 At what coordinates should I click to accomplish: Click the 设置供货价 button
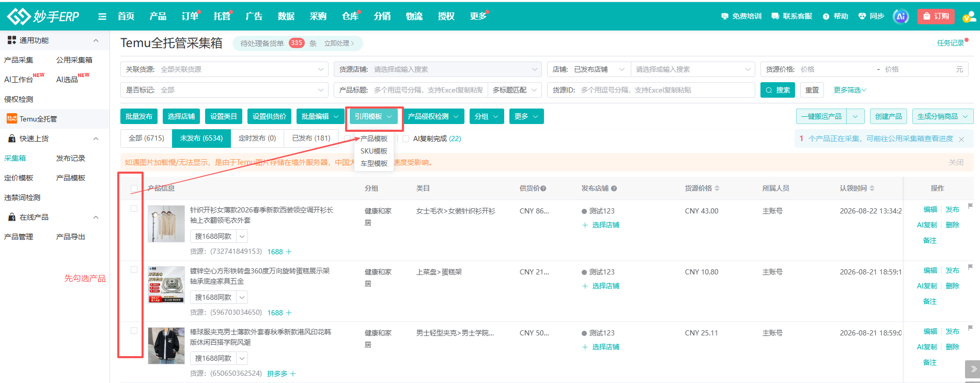point(269,116)
